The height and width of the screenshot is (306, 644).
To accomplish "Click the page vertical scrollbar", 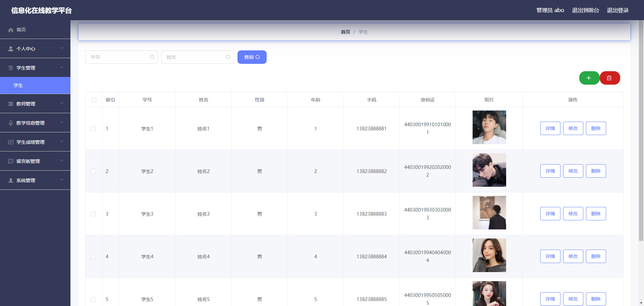I will [x=641, y=131].
